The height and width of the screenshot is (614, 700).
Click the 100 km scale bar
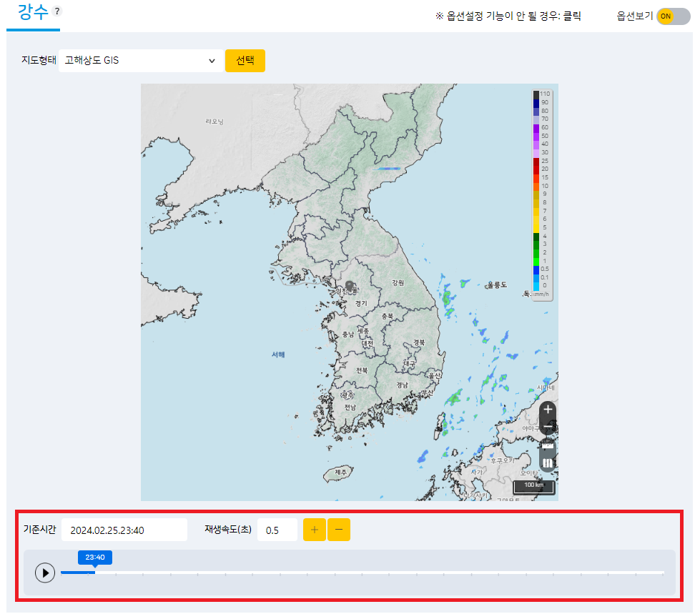pyautogui.click(x=534, y=487)
